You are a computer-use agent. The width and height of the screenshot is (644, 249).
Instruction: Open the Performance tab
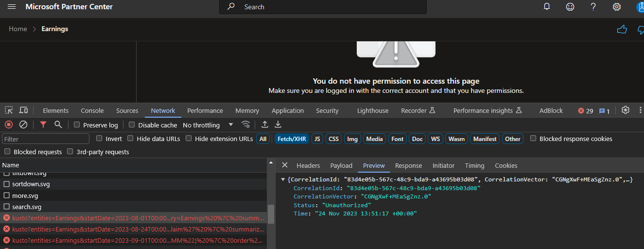click(205, 110)
